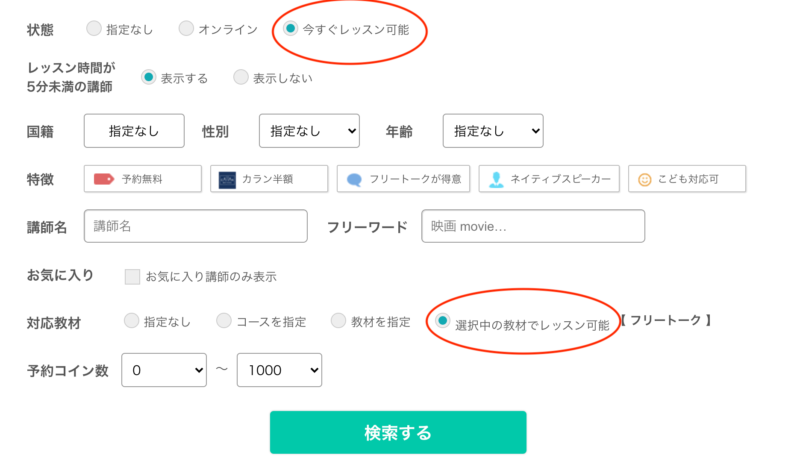This screenshot has height=464, width=800.
Task: Open the 性別 dropdown
Action: pos(309,131)
